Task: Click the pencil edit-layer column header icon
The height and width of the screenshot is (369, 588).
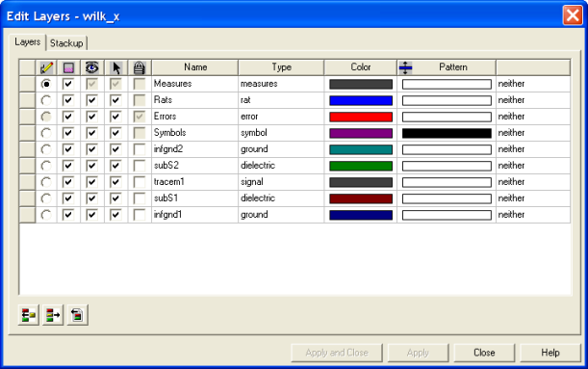Action: click(x=46, y=67)
